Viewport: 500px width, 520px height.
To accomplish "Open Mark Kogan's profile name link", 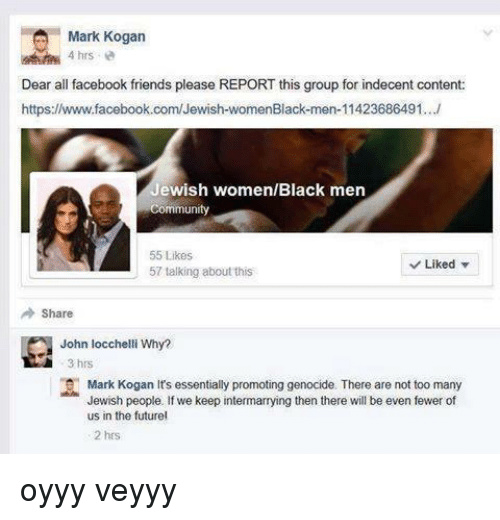I will point(107,37).
